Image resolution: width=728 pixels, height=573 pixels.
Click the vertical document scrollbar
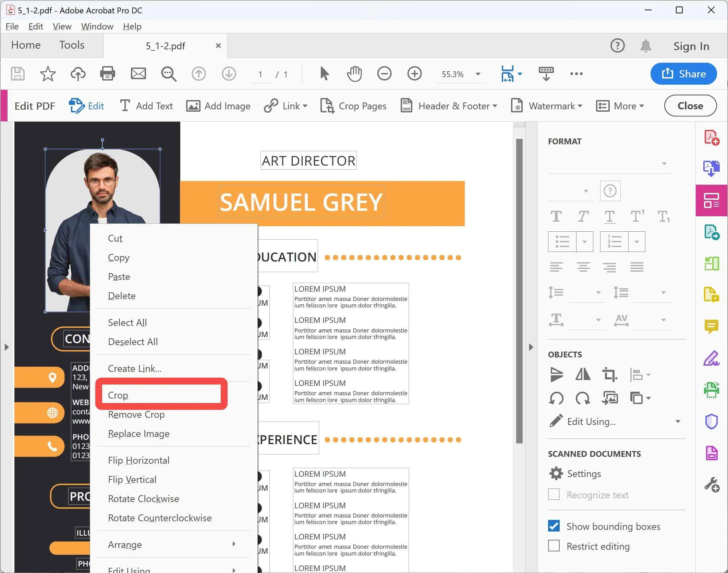click(x=519, y=291)
